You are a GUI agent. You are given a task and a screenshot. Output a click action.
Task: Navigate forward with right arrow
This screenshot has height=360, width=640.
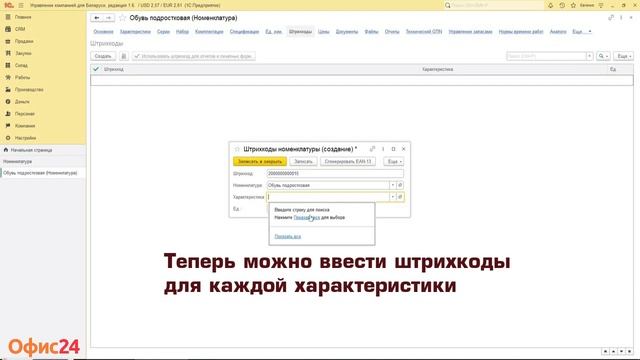[109, 18]
